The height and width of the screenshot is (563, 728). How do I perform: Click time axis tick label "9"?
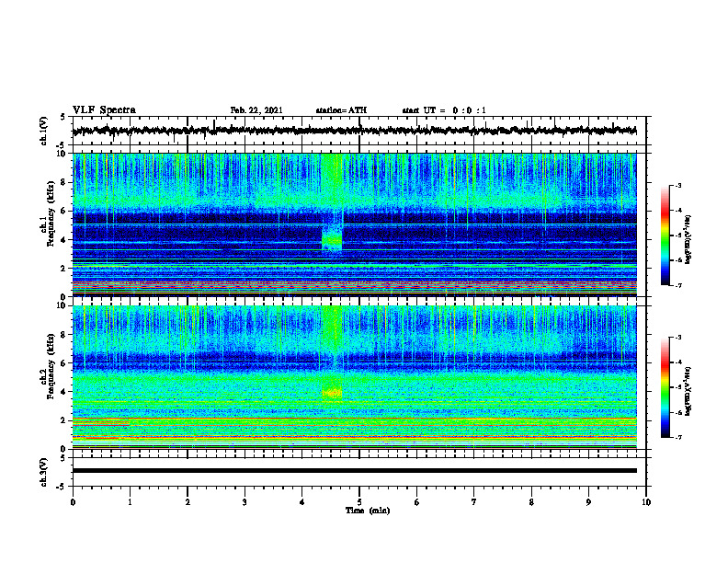pyautogui.click(x=588, y=502)
